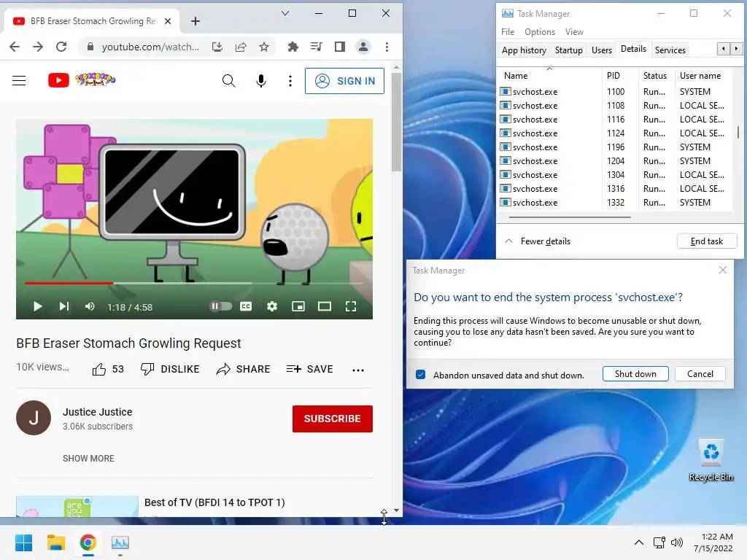Open the YouTube hamburger guide menu

coord(19,81)
